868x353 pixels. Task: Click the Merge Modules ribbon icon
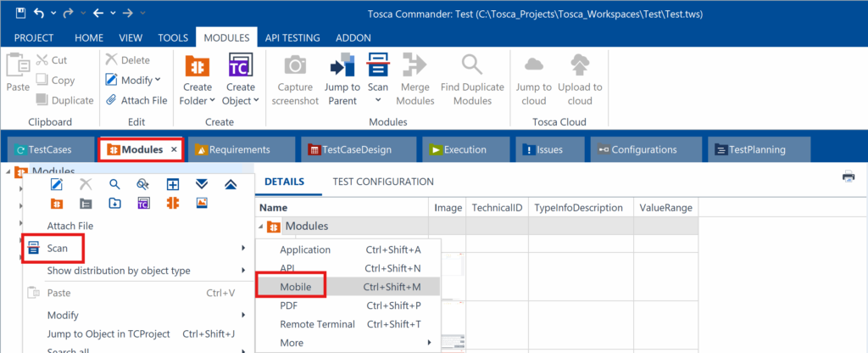point(415,64)
